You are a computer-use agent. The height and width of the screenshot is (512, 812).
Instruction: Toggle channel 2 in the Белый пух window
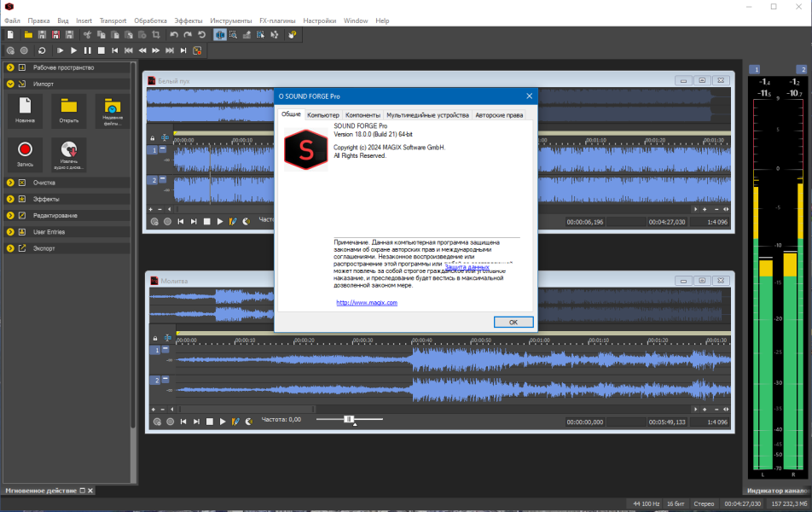154,180
